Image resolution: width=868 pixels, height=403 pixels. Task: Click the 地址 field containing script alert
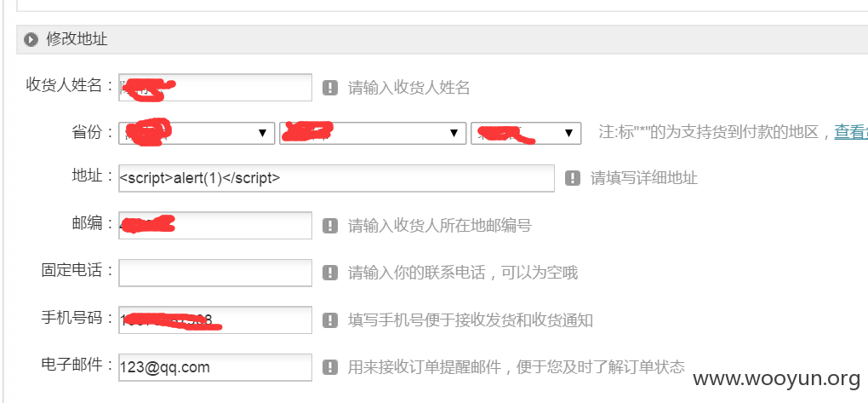337,178
